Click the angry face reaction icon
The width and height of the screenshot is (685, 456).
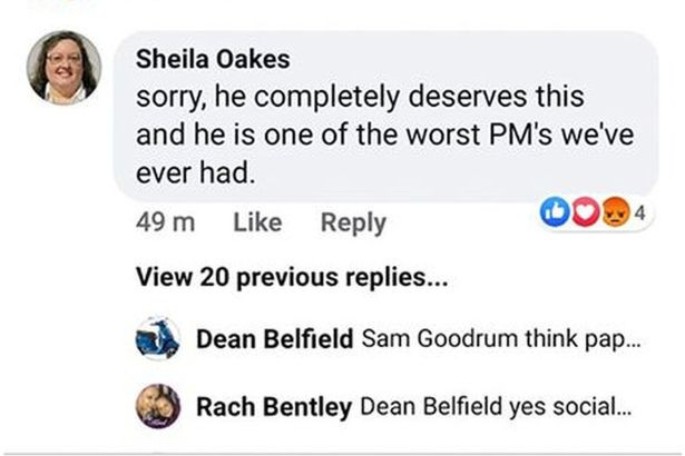tap(616, 212)
